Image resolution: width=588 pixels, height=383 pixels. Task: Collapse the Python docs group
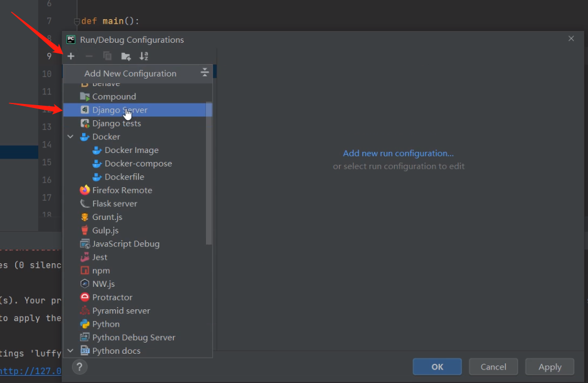70,351
